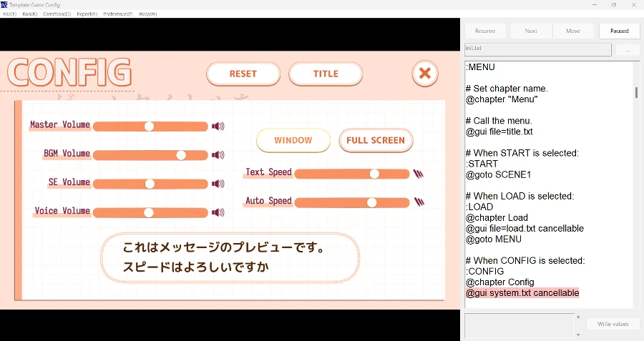Switch display to FULL SCREEN mode
Screen dimensions: 644x341
pyautogui.click(x=376, y=140)
